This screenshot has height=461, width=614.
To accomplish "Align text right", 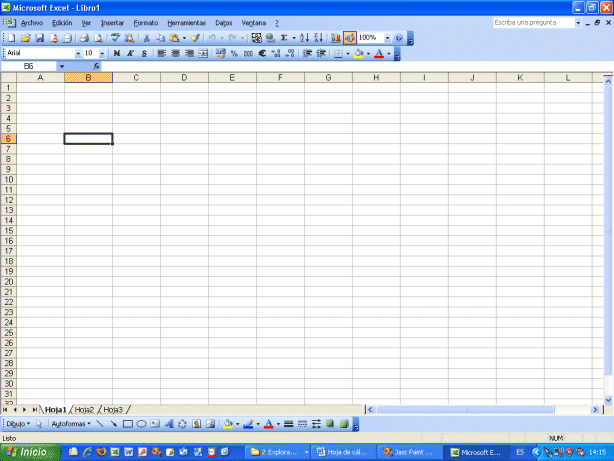I will [189, 54].
